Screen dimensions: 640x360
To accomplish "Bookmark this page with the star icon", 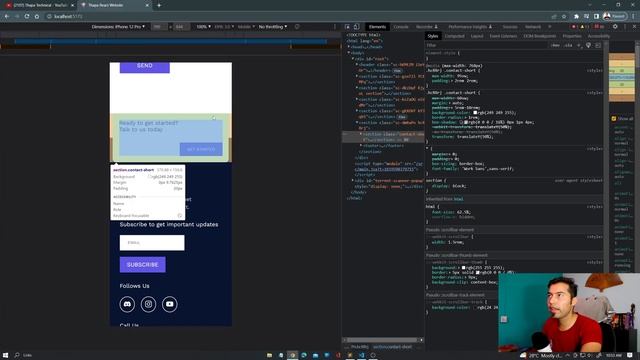I will pyautogui.click(x=564, y=16).
